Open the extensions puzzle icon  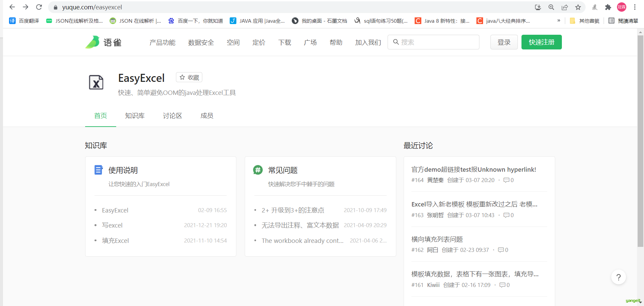tap(608, 7)
